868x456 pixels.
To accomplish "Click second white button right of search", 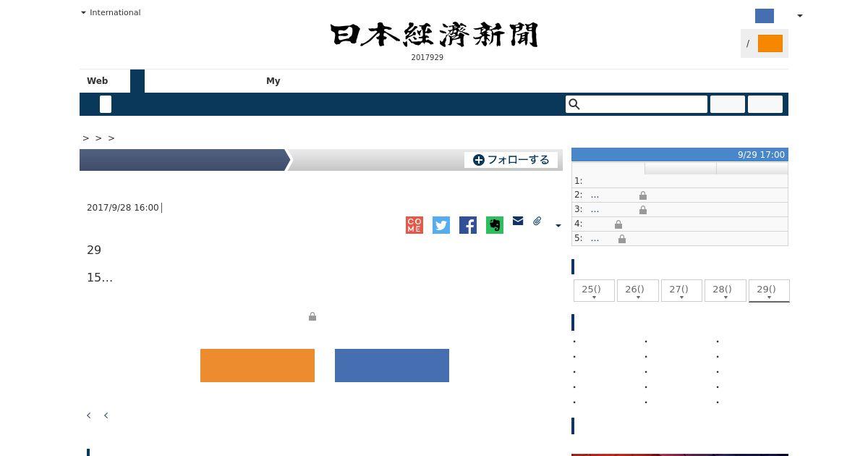I will (x=765, y=104).
